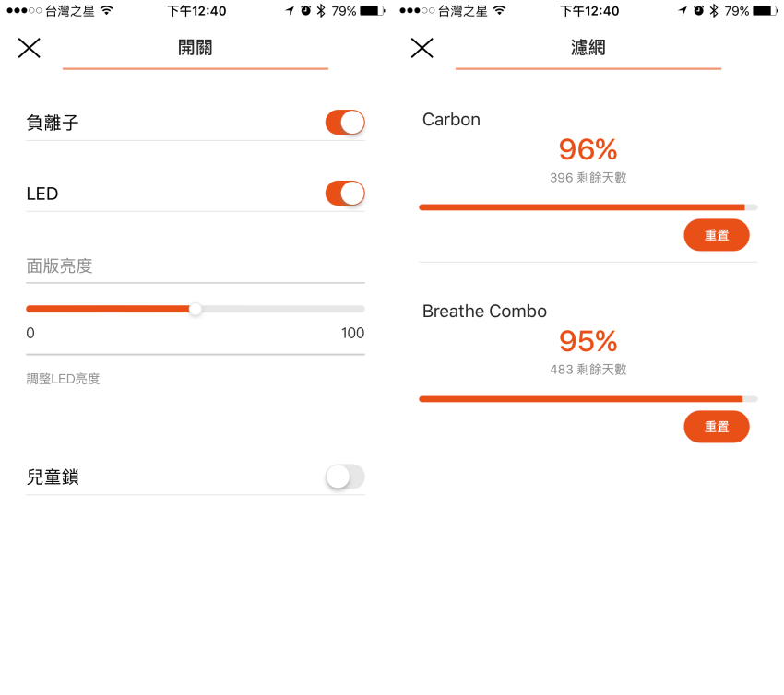Viewport: 784px width, 695px height.
Task: Click the Breathe Combo progress bar
Action: tap(588, 399)
